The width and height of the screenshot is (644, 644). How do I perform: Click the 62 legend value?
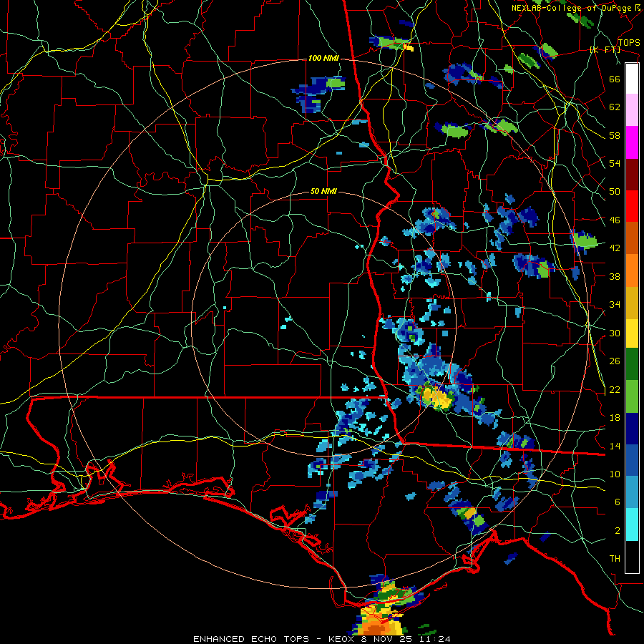click(x=615, y=107)
